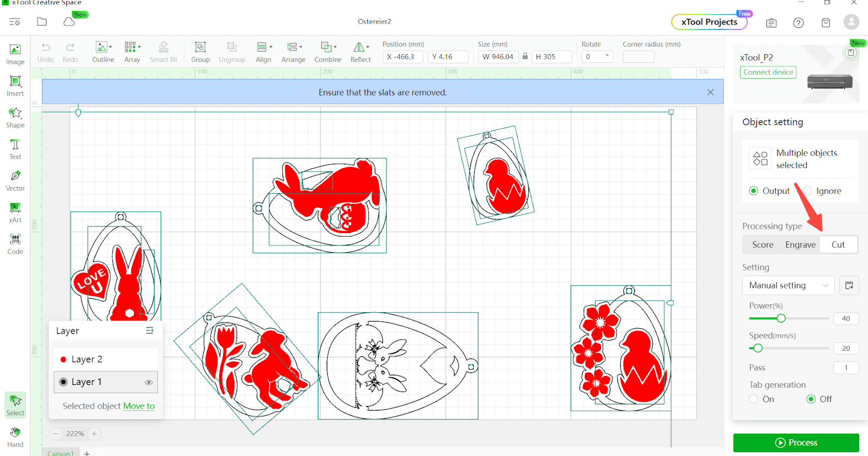Open cloud storage icon
The height and width of the screenshot is (456, 868).
point(69,22)
